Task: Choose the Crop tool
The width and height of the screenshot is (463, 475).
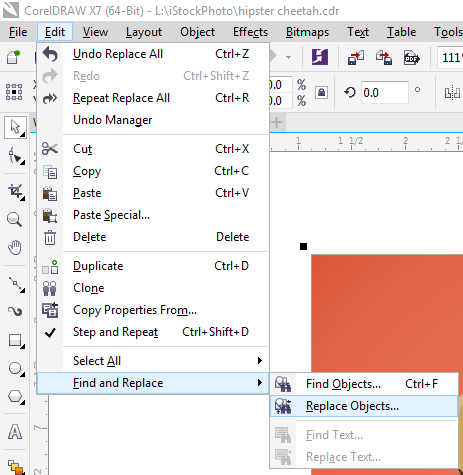Action: click(15, 191)
